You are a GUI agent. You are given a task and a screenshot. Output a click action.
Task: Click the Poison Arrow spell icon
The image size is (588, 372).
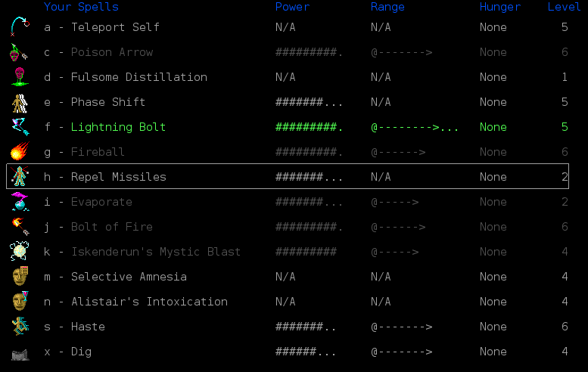click(x=20, y=52)
